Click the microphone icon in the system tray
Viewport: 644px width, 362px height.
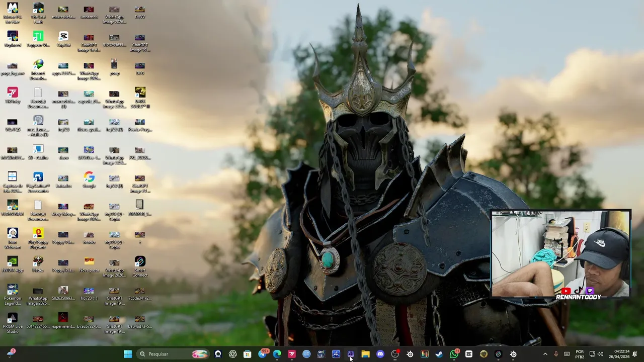556,354
